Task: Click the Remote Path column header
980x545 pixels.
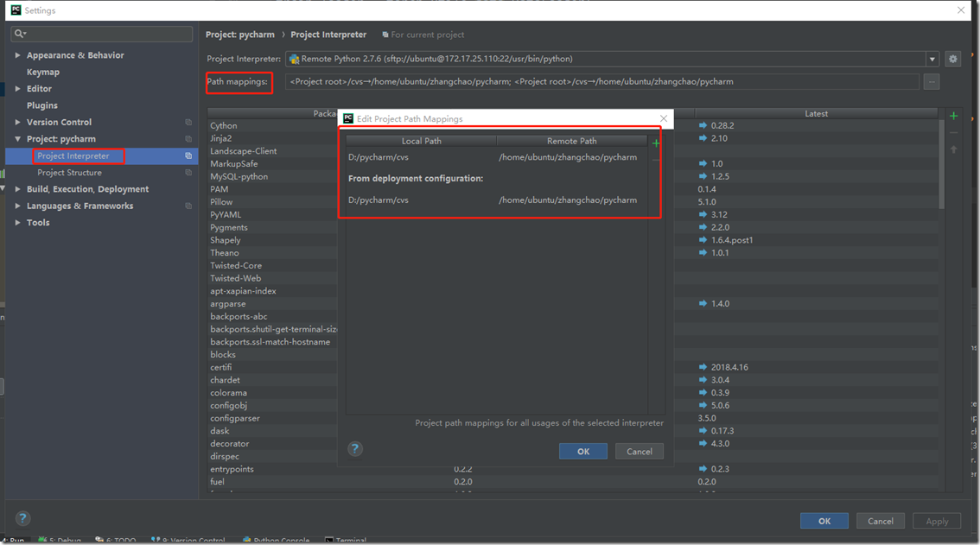Action: click(x=572, y=141)
